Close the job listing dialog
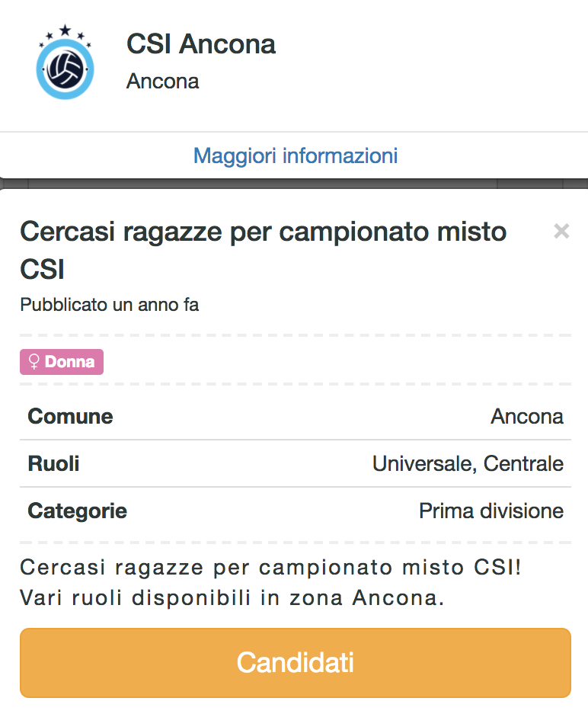This screenshot has height=714, width=588. [561, 232]
